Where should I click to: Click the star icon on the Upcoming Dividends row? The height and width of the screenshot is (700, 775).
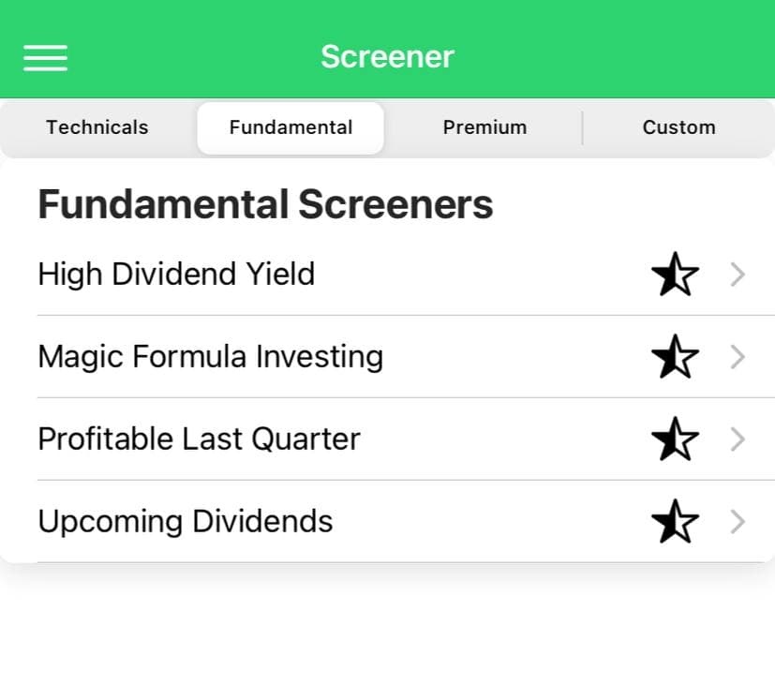pos(675,521)
